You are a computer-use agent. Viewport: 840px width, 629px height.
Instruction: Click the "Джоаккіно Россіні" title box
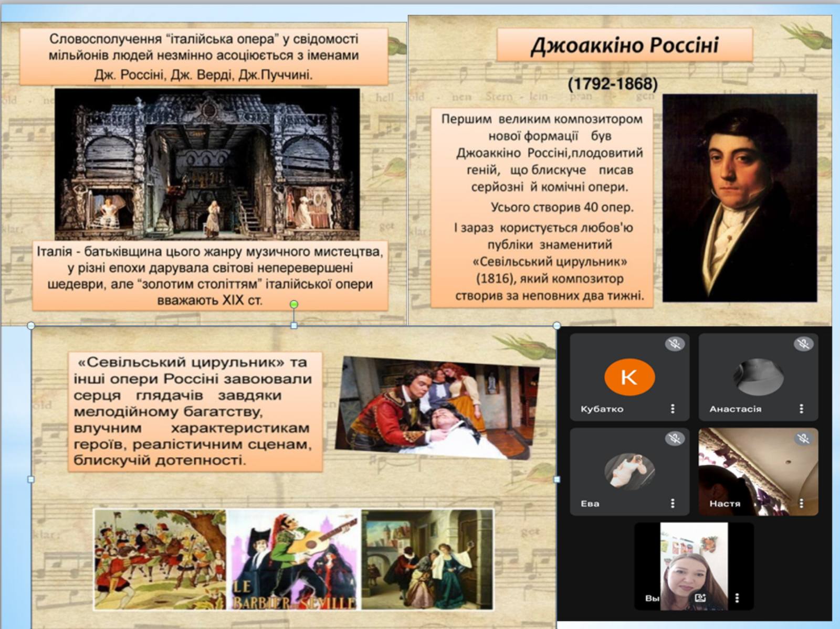point(624,45)
